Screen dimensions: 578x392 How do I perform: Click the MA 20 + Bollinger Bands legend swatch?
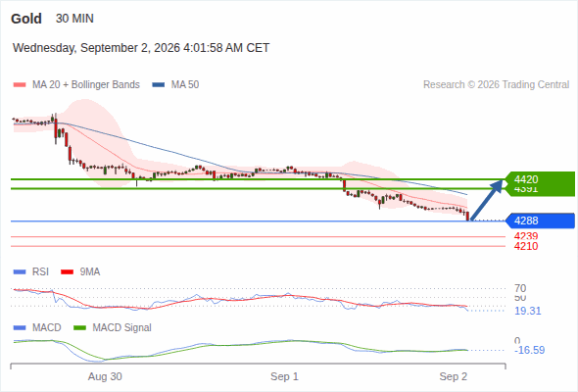coord(20,85)
